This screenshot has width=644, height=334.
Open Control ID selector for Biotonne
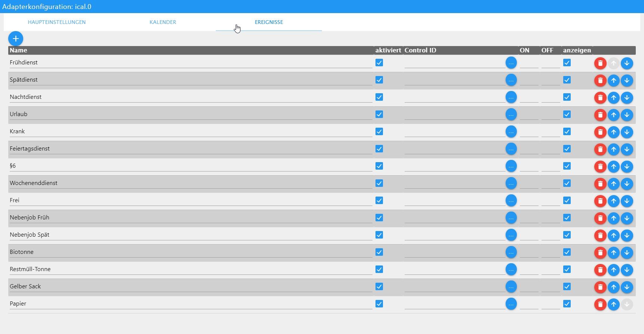(x=511, y=252)
